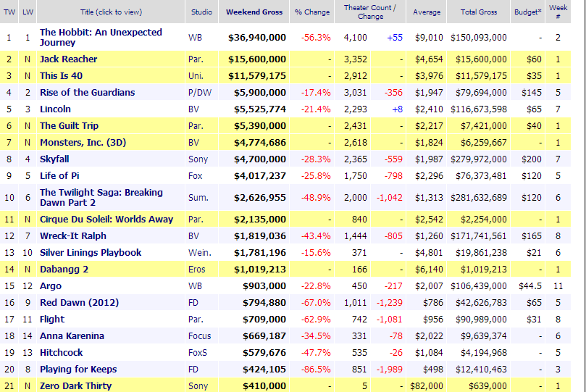Select total gross $279,972,000

pyautogui.click(x=479, y=159)
